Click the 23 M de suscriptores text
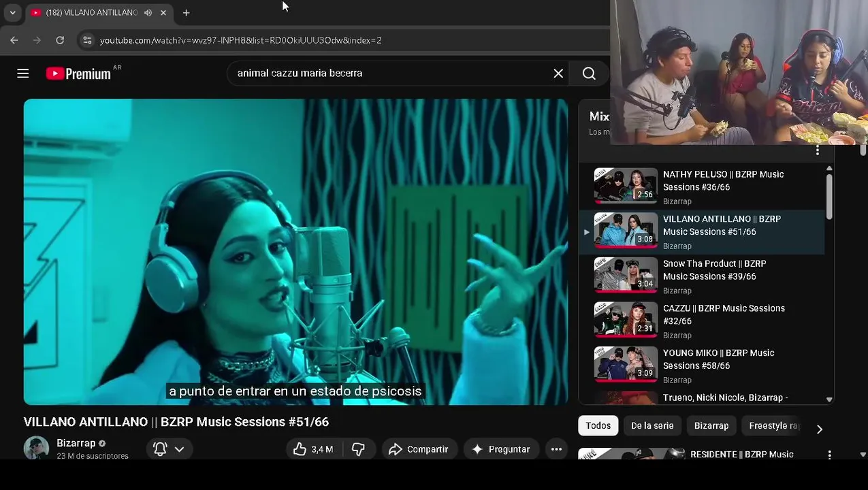 tap(93, 456)
